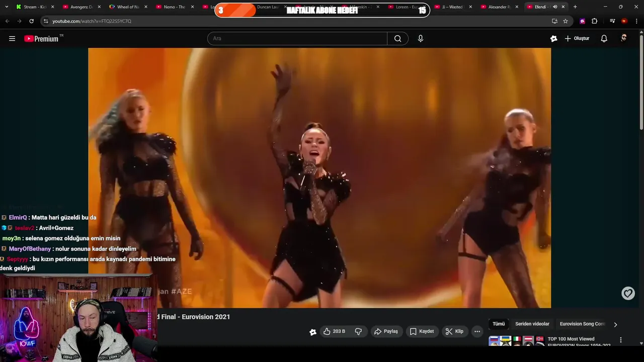644x362 pixels.
Task: Focus the Ara search input field
Action: tap(297, 38)
